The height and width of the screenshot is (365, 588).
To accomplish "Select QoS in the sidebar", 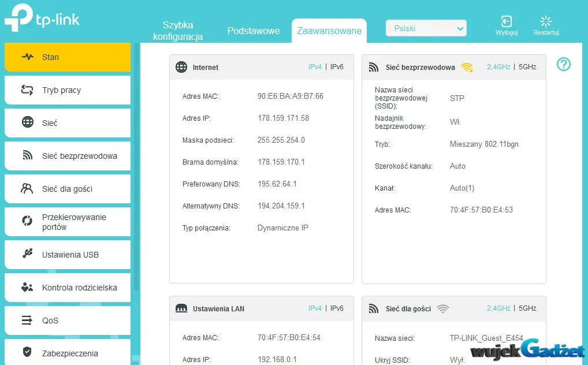I will [x=68, y=321].
